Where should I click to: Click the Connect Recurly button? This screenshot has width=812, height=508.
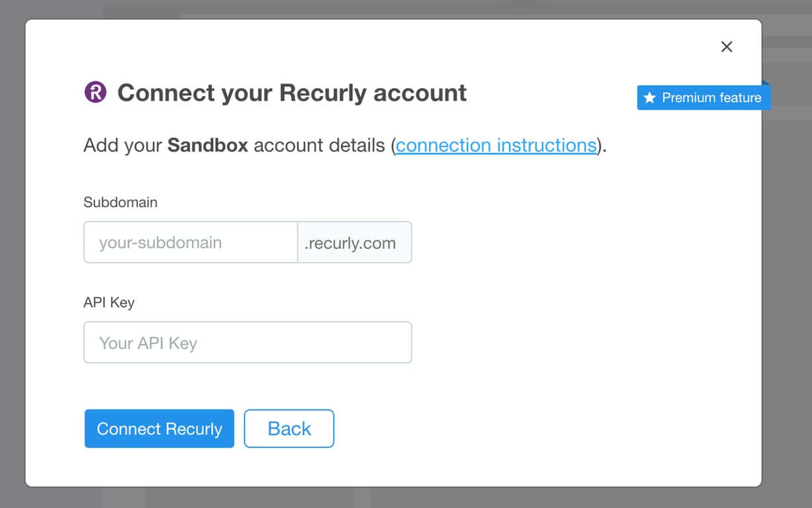click(159, 429)
